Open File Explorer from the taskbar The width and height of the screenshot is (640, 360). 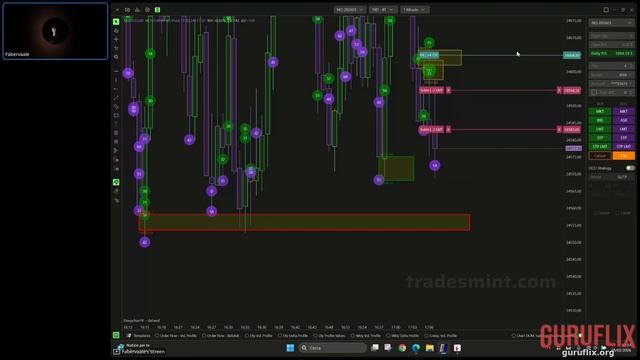pyautogui.click(x=430, y=348)
